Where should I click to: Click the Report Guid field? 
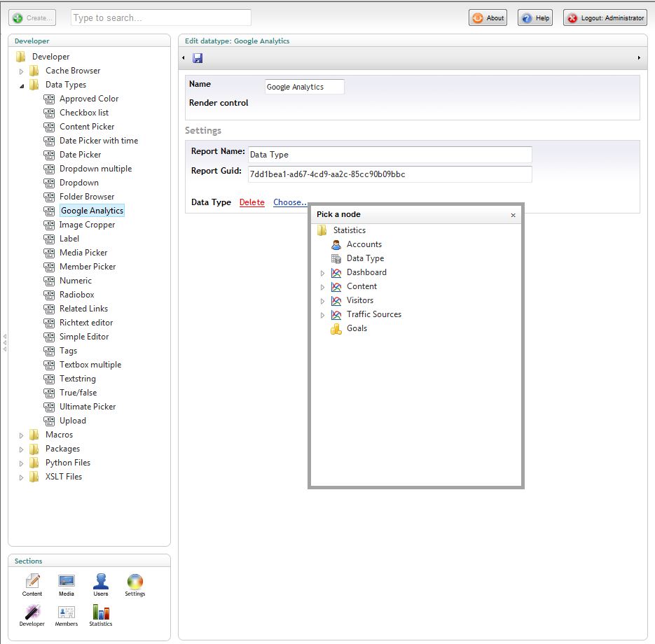point(390,174)
